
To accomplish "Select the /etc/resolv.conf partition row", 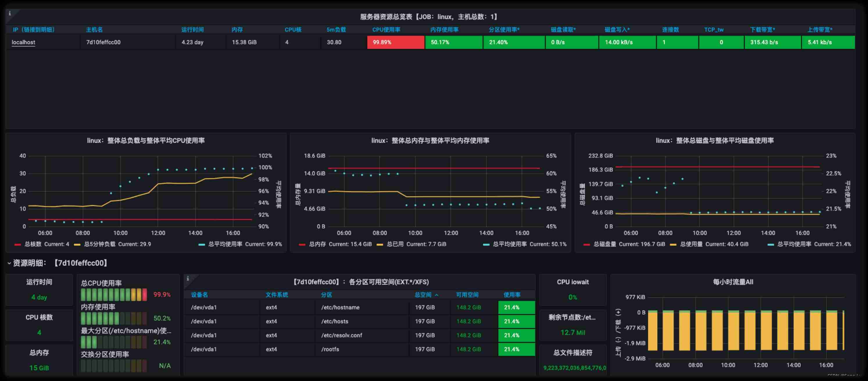I will [360, 335].
